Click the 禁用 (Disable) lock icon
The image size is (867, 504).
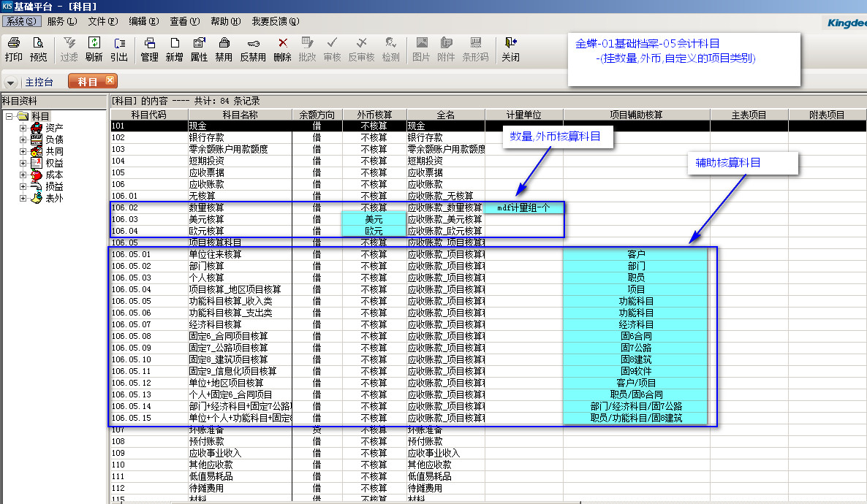point(224,49)
